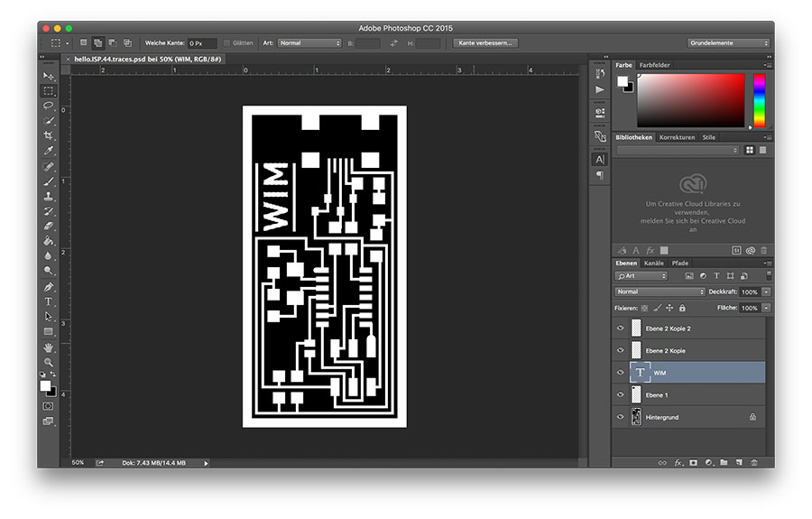Screen dimensions: 812x519
Task: Toggle lock transparent pixels
Action: (645, 308)
